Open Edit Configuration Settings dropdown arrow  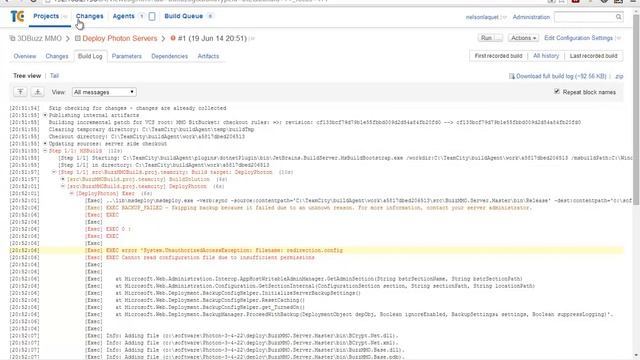click(x=618, y=38)
